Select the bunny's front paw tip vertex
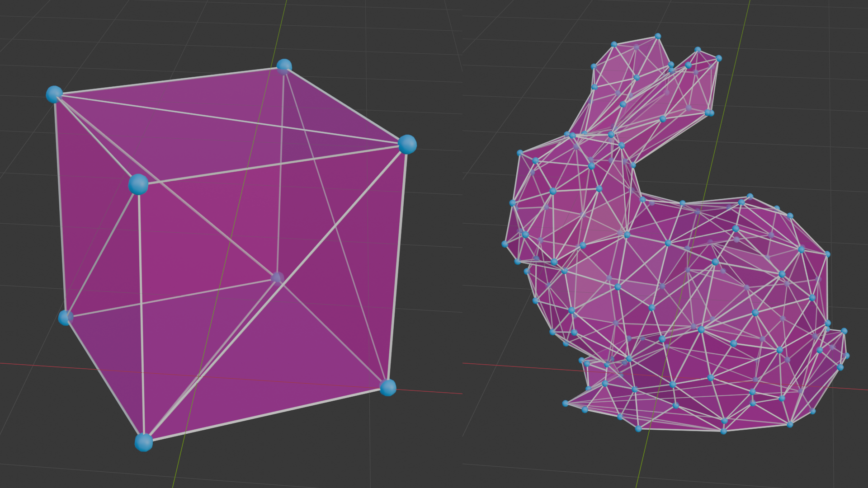Screen dimensions: 868x488 click(565, 403)
